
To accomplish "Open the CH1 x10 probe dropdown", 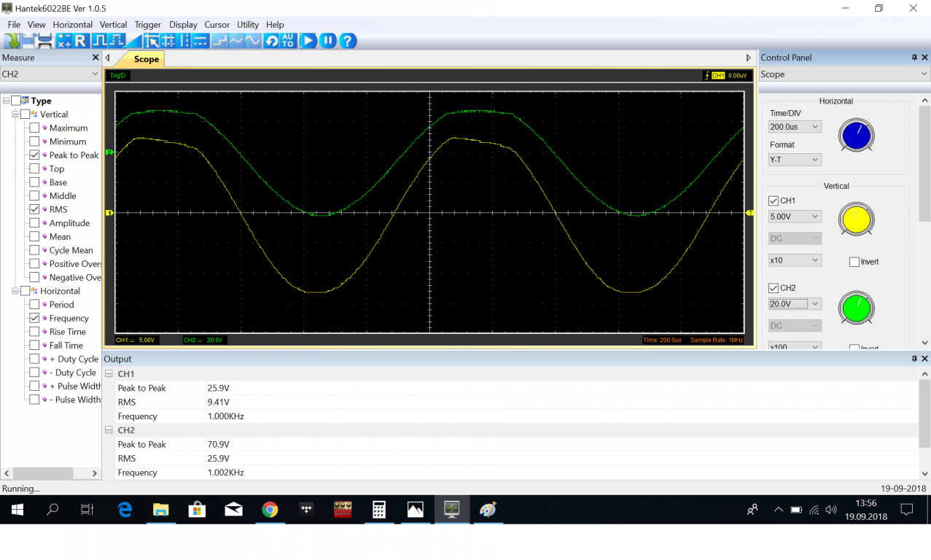I will coord(795,260).
